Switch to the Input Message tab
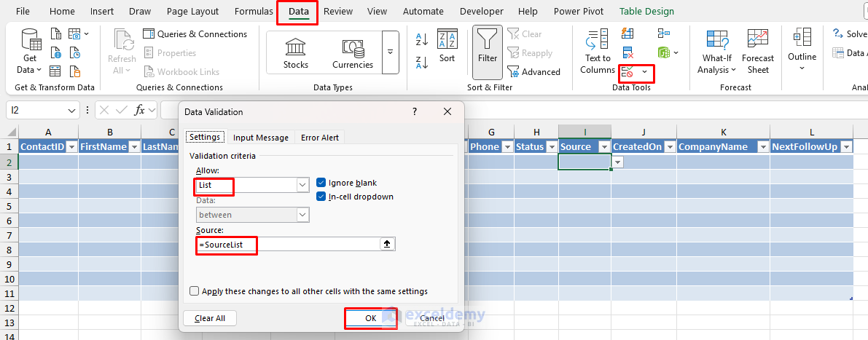The width and height of the screenshot is (868, 340). point(261,138)
